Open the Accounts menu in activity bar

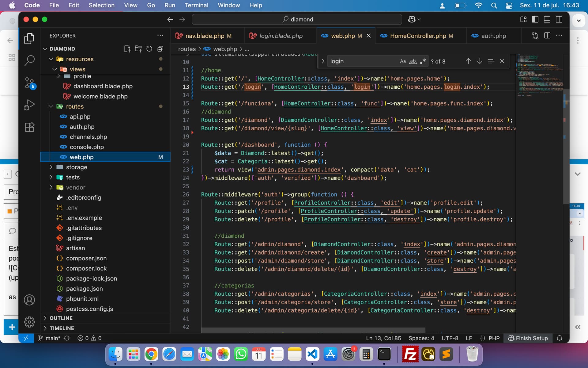click(x=29, y=300)
